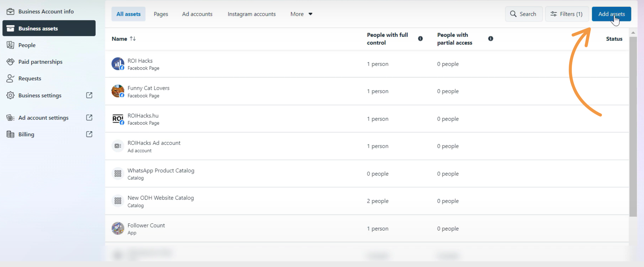Click the vertical scrollbar of assets list
The image size is (644, 267).
point(633,127)
